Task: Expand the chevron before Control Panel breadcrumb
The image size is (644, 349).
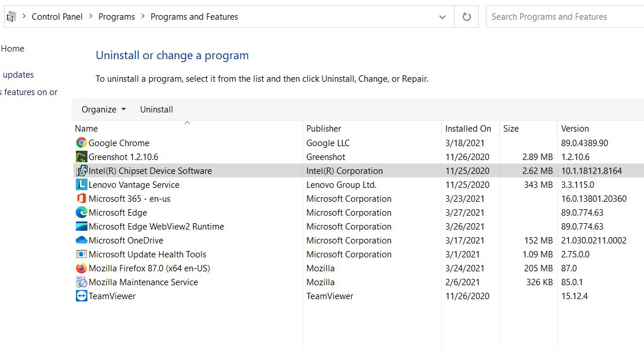Action: point(24,16)
